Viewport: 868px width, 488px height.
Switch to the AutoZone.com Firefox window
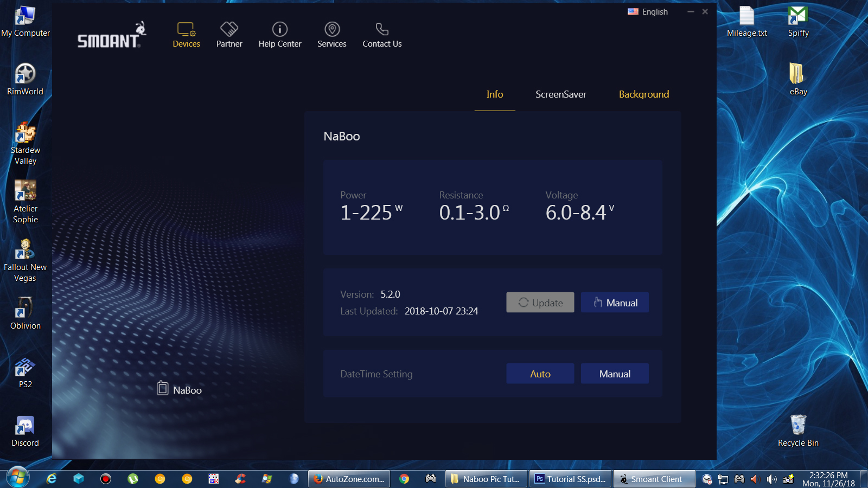point(349,479)
